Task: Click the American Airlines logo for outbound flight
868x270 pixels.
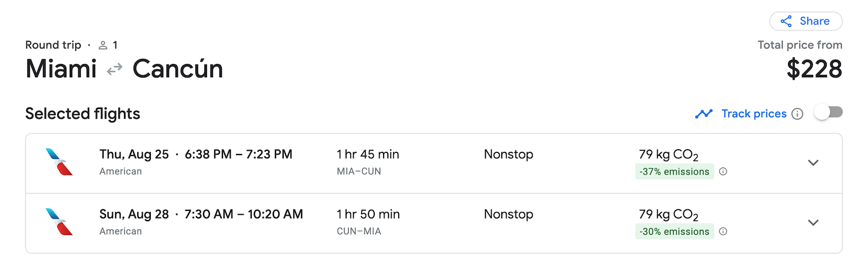Action: click(x=59, y=162)
